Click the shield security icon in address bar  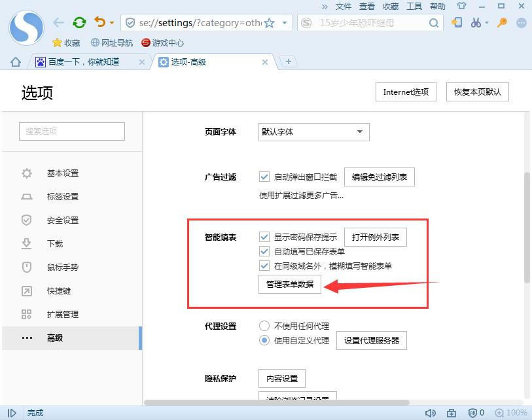click(x=130, y=23)
